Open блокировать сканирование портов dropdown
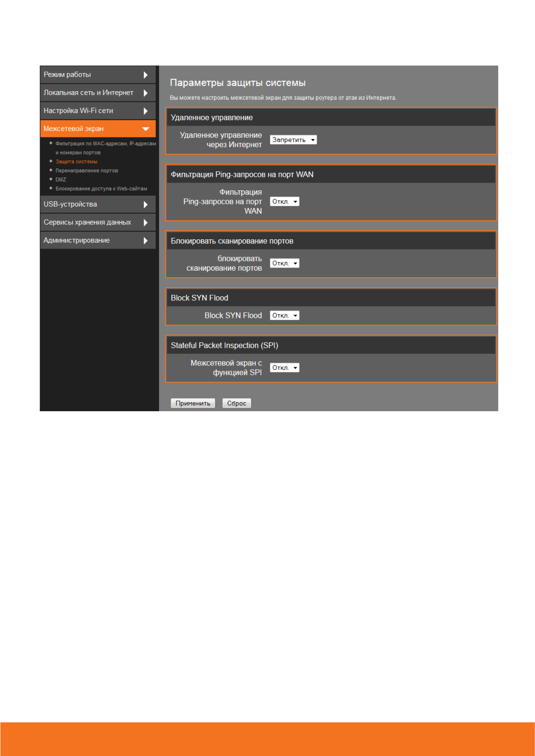Image resolution: width=535 pixels, height=756 pixels. (284, 264)
